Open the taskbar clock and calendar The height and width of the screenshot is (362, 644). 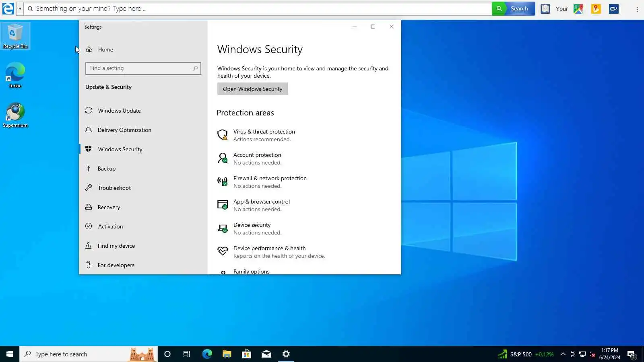[609, 354]
